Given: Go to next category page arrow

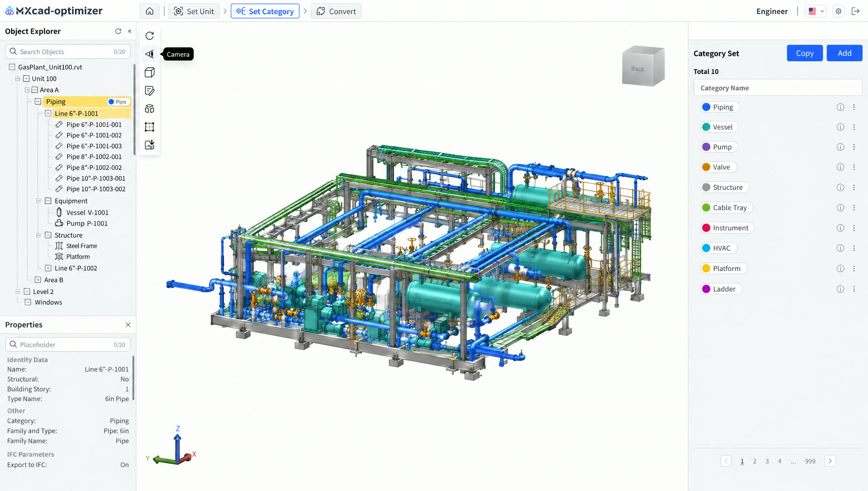Looking at the screenshot, I should tap(830, 461).
